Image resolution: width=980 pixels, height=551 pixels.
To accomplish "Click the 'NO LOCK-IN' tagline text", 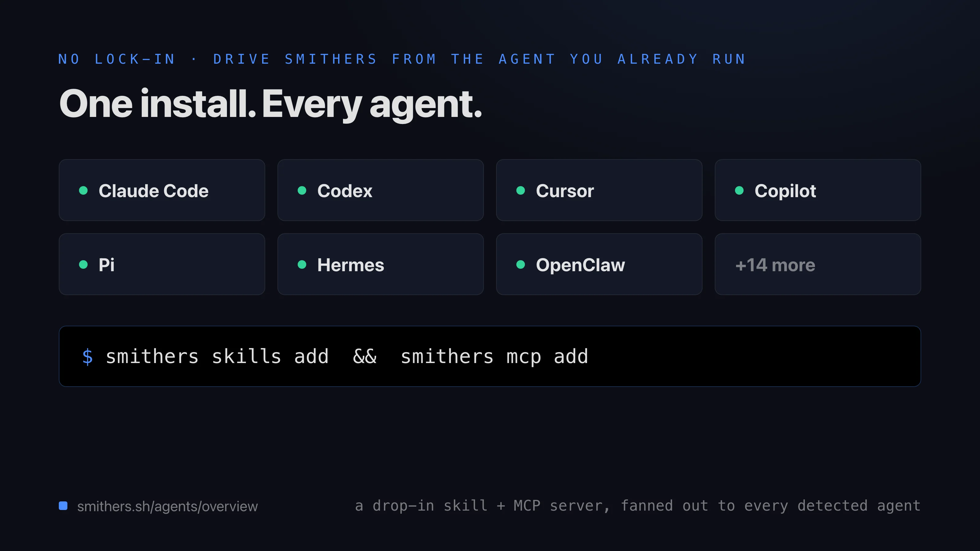I will click(116, 59).
